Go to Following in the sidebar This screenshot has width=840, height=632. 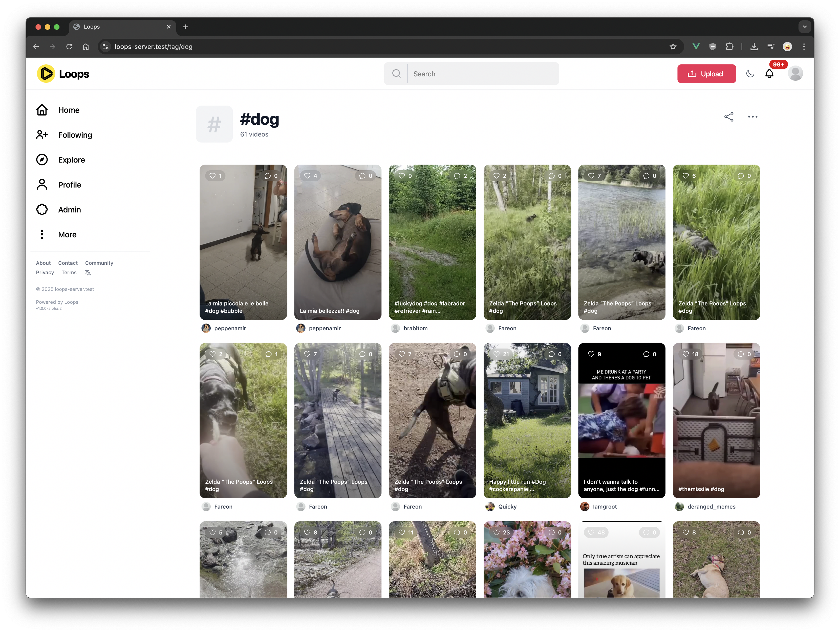pos(74,135)
